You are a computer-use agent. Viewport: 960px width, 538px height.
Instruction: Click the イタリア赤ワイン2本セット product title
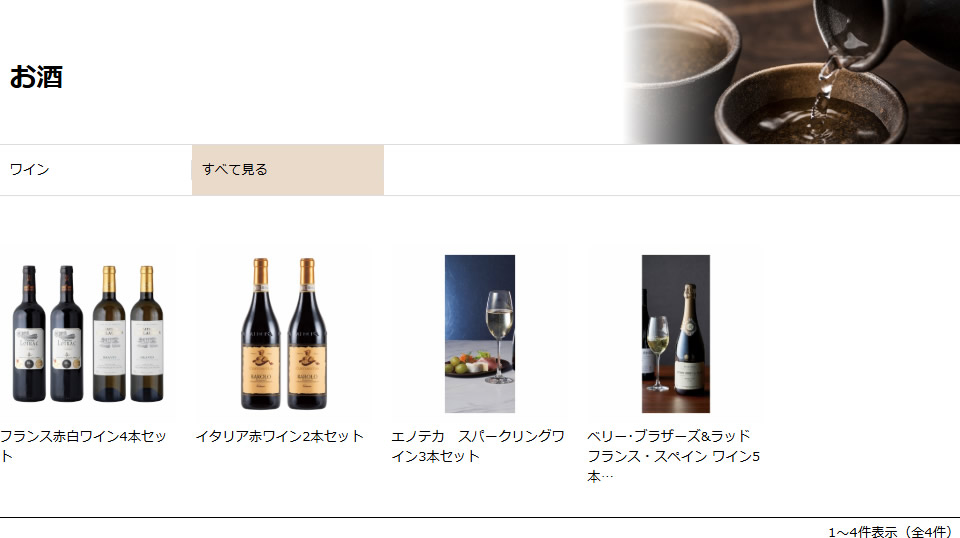(x=280, y=436)
